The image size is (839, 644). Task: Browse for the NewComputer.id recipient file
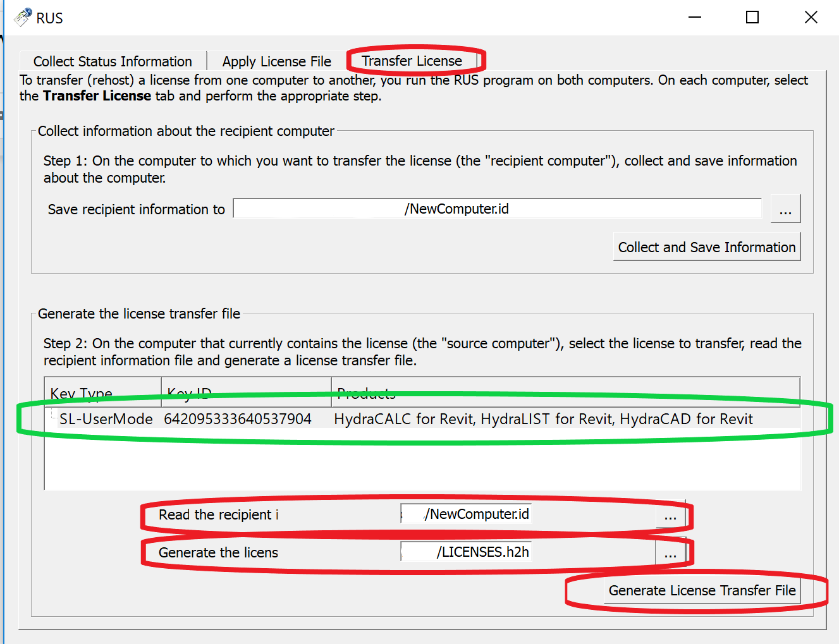[670, 516]
